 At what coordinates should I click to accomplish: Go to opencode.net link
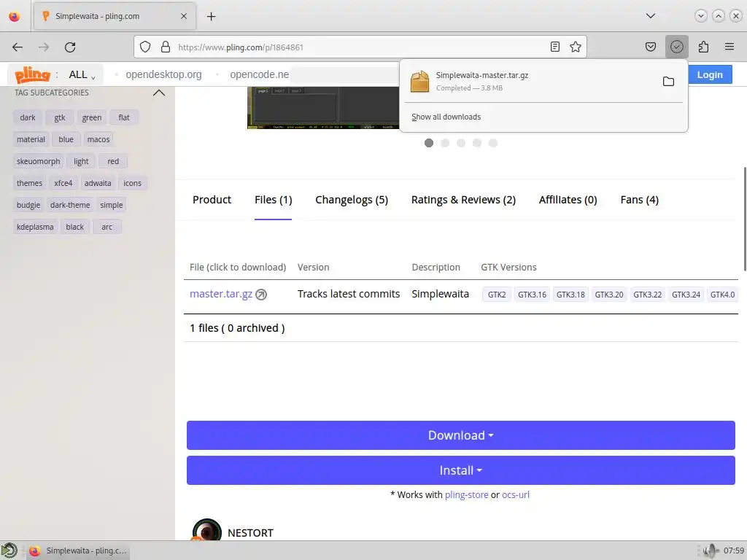pos(259,75)
